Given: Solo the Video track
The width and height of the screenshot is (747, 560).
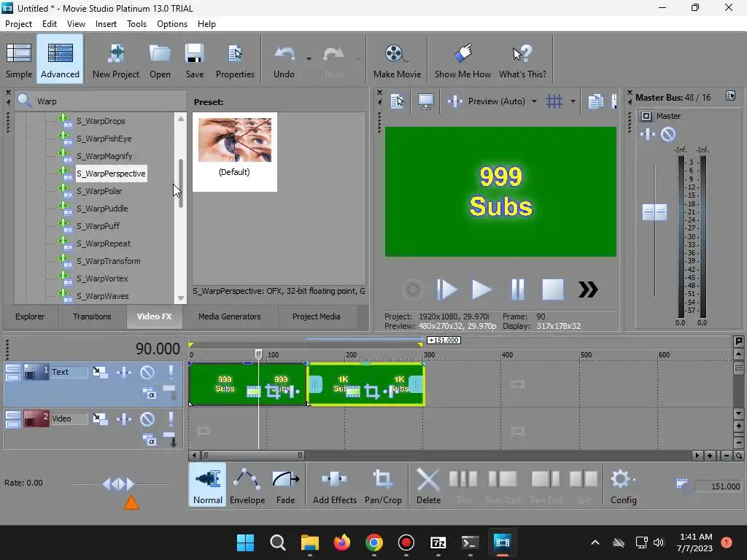Looking at the screenshot, I should [171, 419].
